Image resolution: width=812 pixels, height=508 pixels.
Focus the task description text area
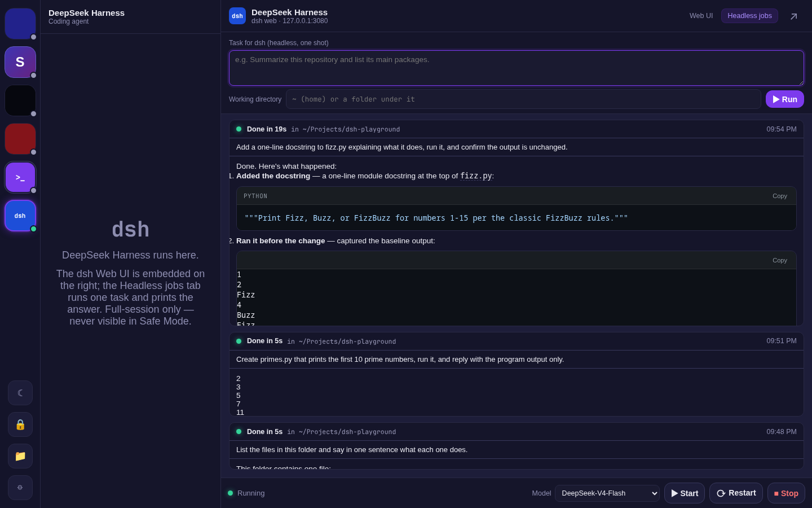click(x=517, y=68)
